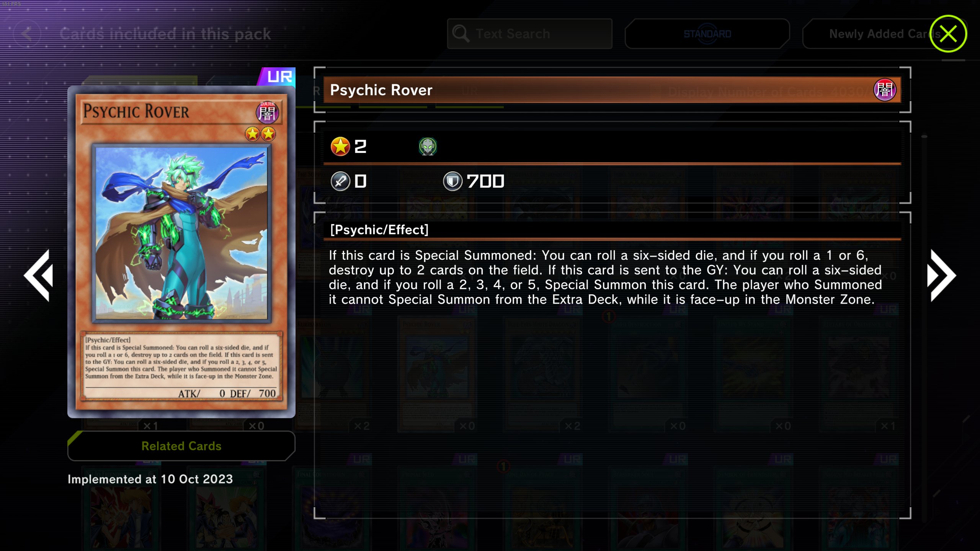This screenshot has width=980, height=551.
Task: Go to the previous card arrow
Action: [x=39, y=275]
